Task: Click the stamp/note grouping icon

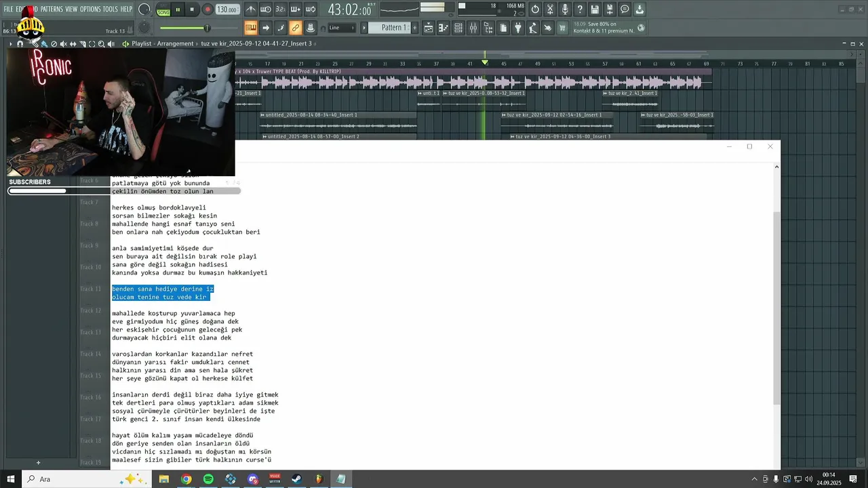Action: pos(311,28)
